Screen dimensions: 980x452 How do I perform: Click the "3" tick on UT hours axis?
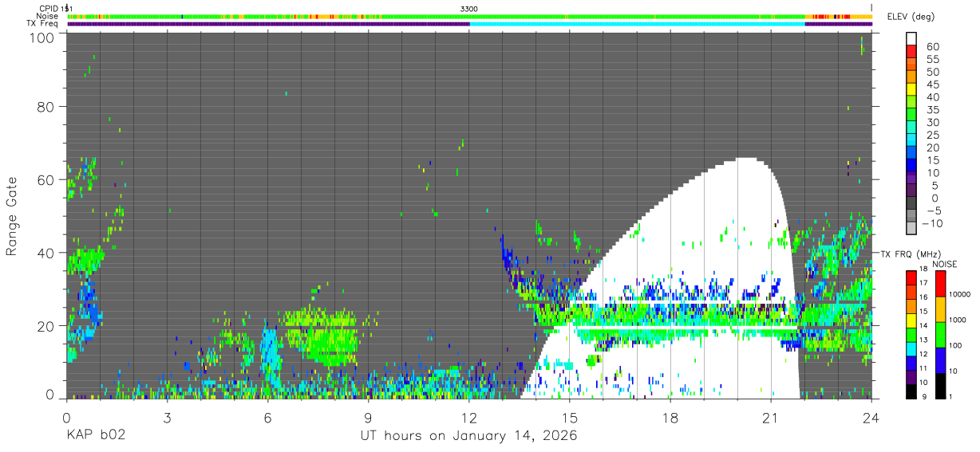[x=167, y=417]
